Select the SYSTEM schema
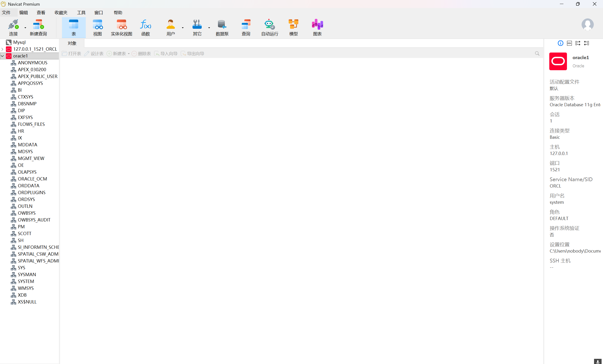603x364 pixels. tap(26, 282)
